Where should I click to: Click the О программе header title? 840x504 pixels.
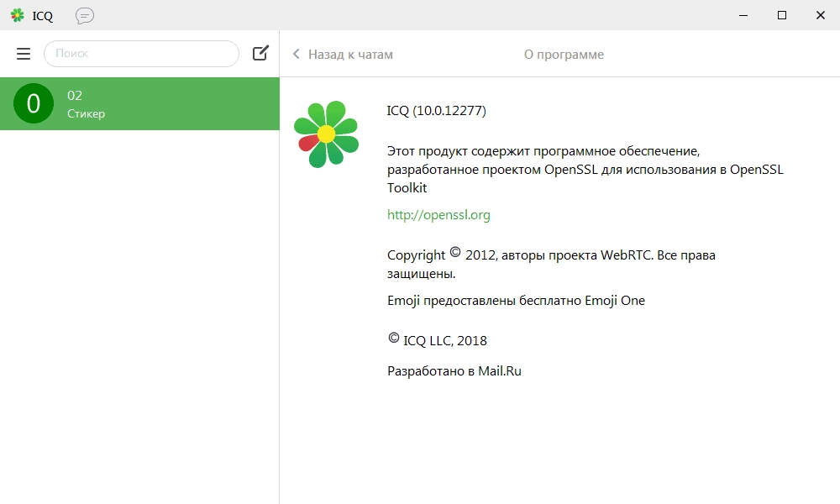[564, 55]
